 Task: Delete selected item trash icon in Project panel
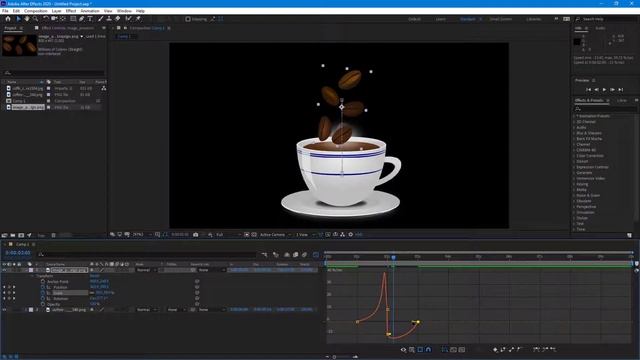tap(53, 236)
